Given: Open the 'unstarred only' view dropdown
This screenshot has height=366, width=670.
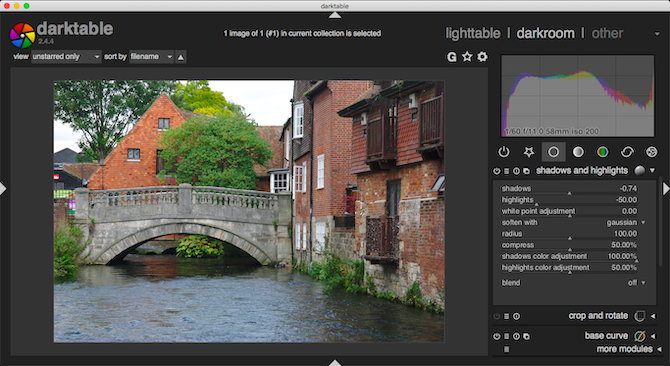Looking at the screenshot, I should point(66,56).
